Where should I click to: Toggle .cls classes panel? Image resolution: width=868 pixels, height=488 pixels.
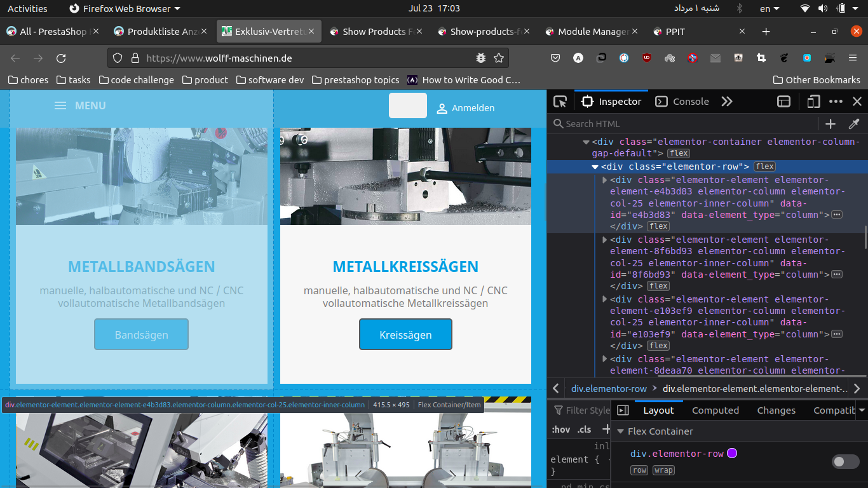pyautogui.click(x=584, y=430)
